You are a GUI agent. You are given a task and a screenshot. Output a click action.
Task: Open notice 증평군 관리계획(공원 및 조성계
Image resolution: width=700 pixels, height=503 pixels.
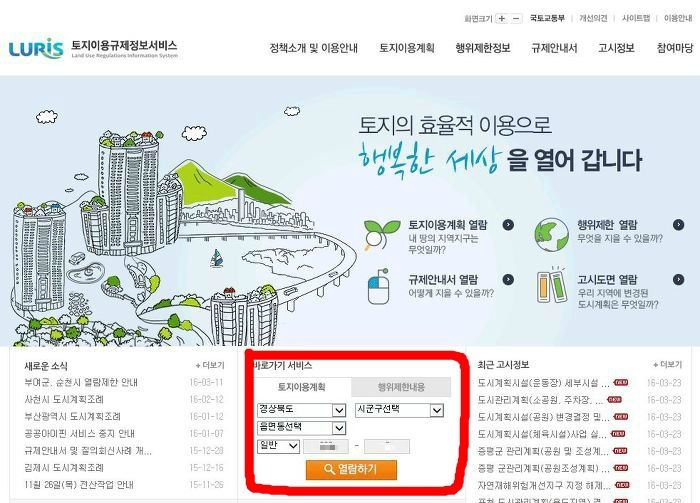click(x=543, y=451)
